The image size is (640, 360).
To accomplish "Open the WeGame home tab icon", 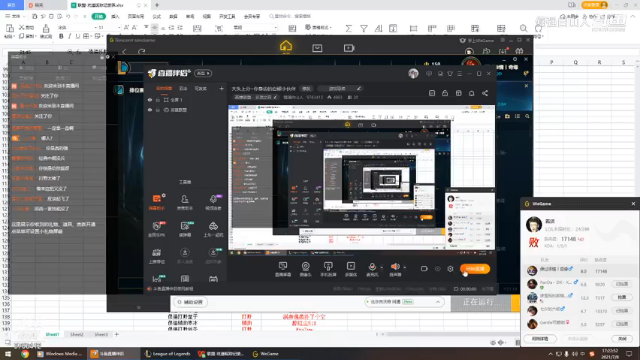I will pyautogui.click(x=286, y=47).
